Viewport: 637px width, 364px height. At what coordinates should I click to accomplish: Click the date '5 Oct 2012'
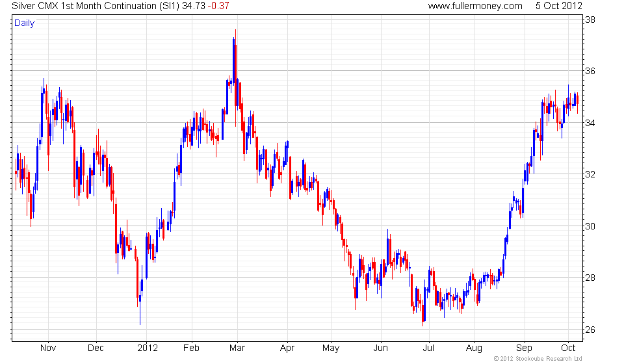[x=558, y=6]
